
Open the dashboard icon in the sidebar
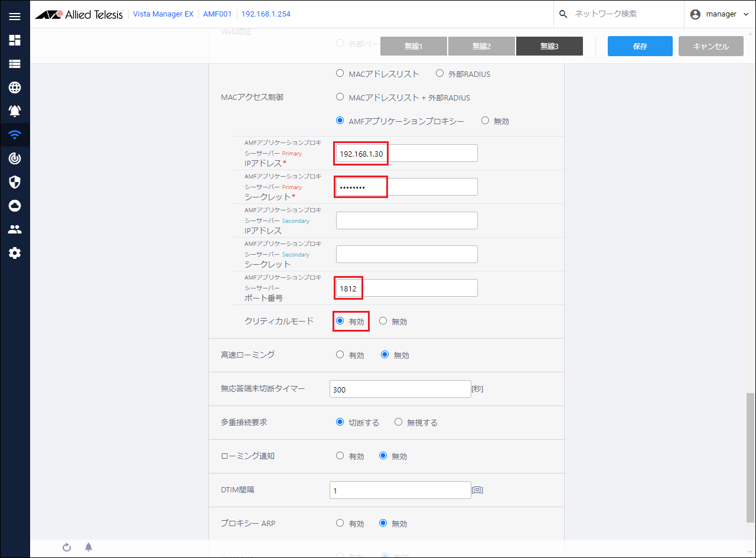pos(15,40)
